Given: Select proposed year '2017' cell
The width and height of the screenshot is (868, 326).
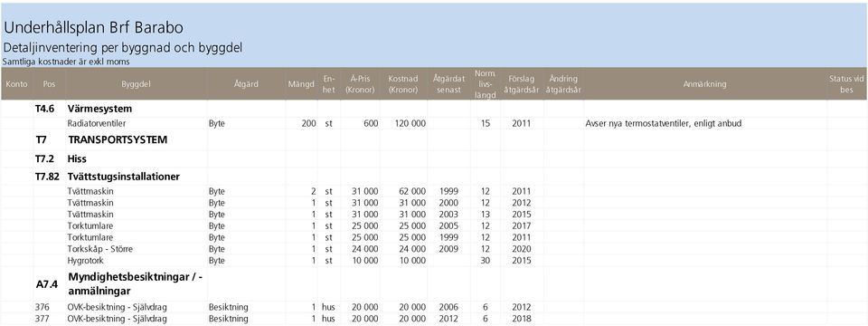Looking at the screenshot, I should (x=522, y=226).
